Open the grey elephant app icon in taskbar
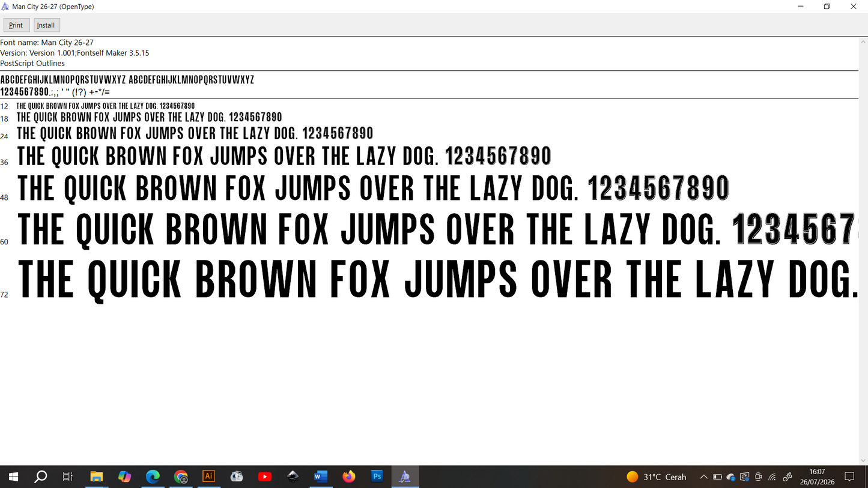The image size is (868, 488). click(x=237, y=477)
